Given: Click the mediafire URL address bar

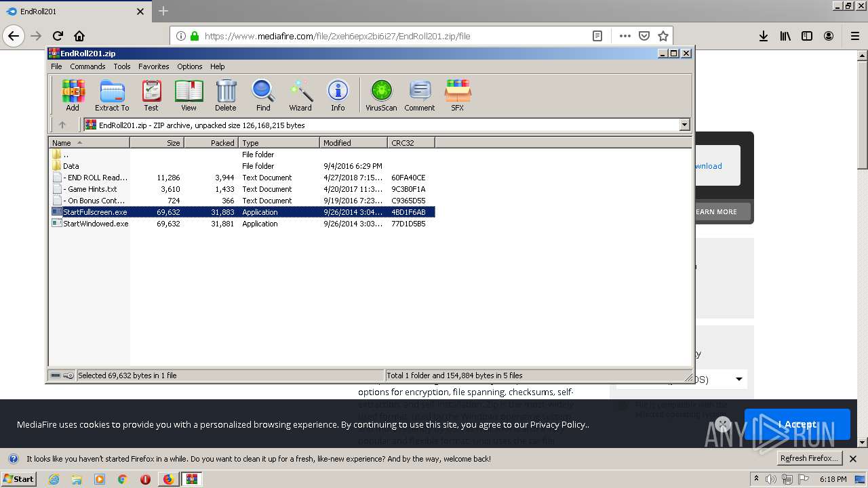Looking at the screenshot, I should (x=393, y=36).
